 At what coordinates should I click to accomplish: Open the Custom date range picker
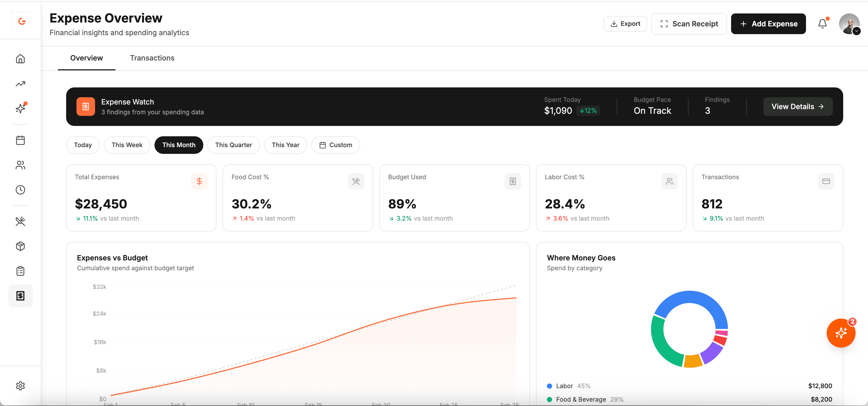pos(336,145)
